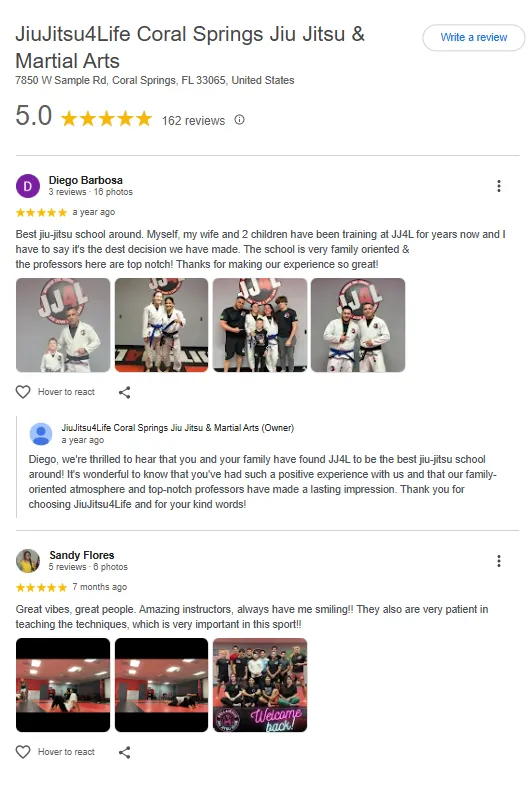Open photo of two women in white gis
531x790 pixels.
click(x=161, y=325)
